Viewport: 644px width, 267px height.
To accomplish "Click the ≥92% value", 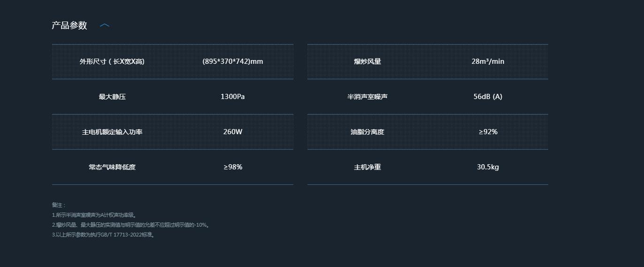I will (x=488, y=132).
